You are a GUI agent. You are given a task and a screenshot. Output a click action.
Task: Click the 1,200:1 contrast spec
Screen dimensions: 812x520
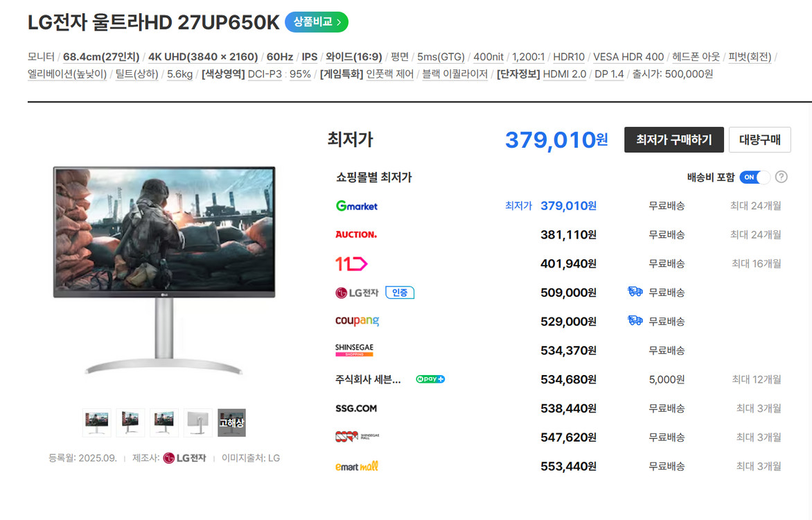[x=528, y=57]
